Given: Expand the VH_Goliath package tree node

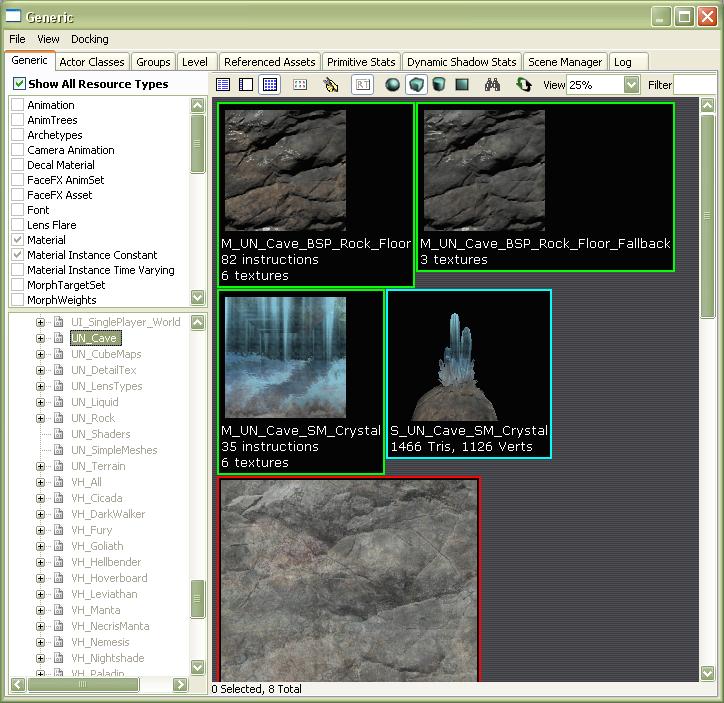Looking at the screenshot, I should point(41,546).
